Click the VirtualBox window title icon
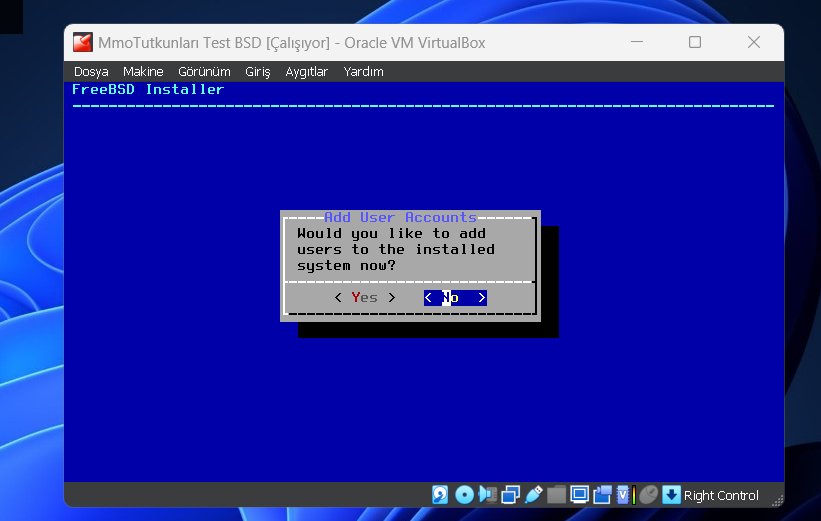The width and height of the screenshot is (821, 521). coord(82,42)
